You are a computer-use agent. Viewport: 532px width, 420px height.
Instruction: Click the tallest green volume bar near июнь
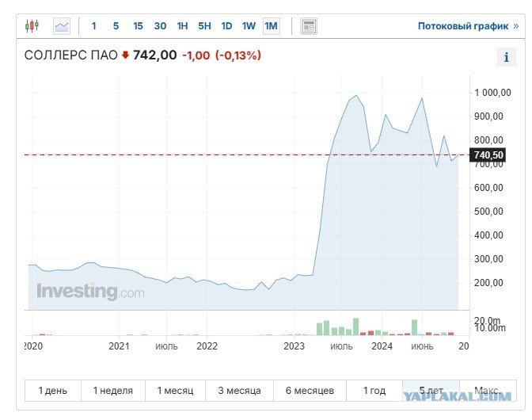click(x=414, y=327)
